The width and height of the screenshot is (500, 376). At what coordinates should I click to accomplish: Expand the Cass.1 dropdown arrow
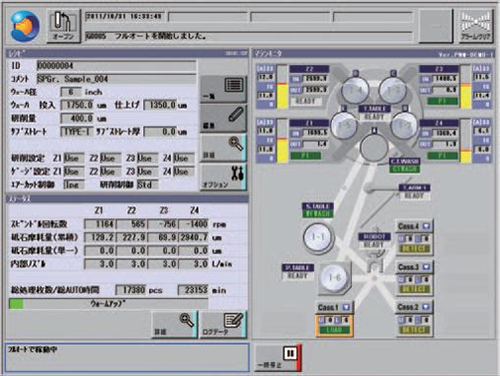[x=346, y=307]
